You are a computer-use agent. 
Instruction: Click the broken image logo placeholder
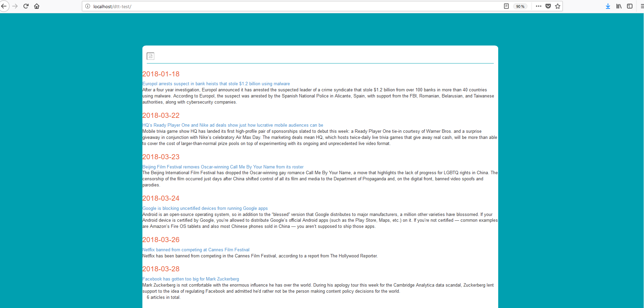pyautogui.click(x=151, y=56)
